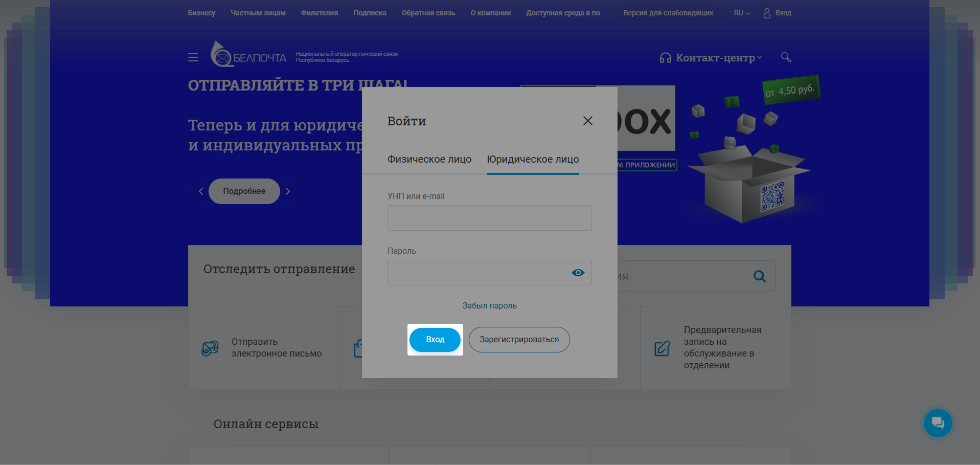This screenshot has width=980, height=465.
Task: Click the Вход button in the modal
Action: 435,339
